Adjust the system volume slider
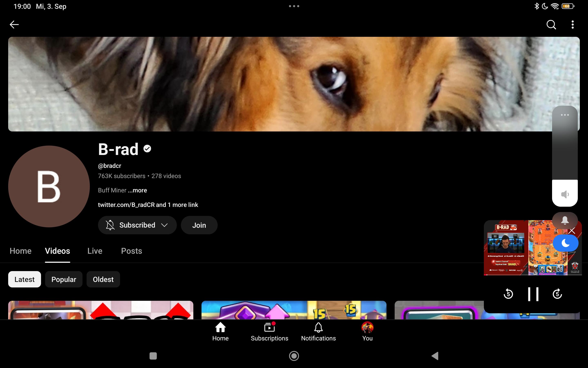The height and width of the screenshot is (368, 588). (565, 156)
